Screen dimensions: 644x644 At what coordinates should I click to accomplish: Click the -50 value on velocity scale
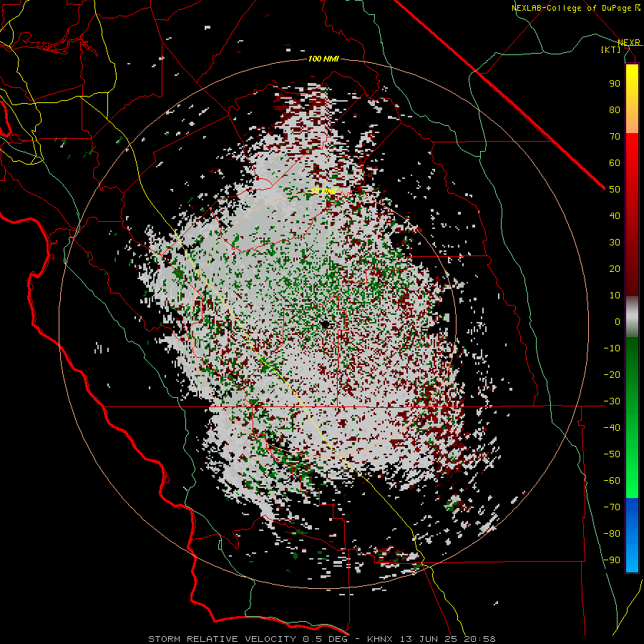tap(612, 454)
